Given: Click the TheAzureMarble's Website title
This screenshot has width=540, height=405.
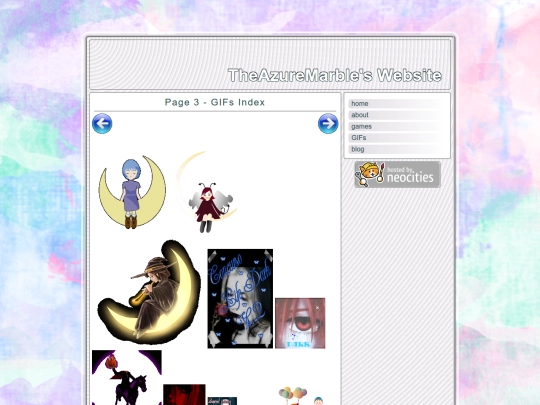Looking at the screenshot, I should coord(335,75).
